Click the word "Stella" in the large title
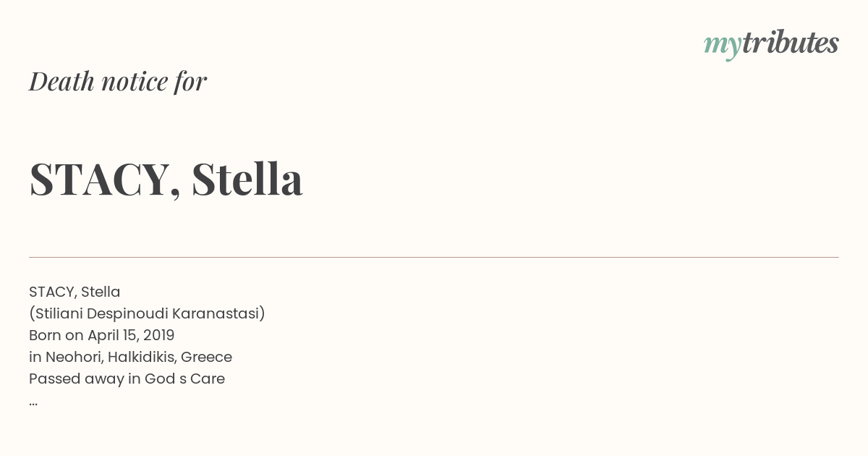 (247, 179)
